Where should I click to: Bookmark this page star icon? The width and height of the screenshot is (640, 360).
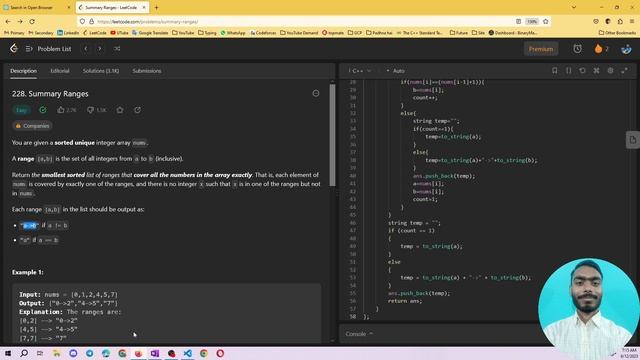tap(546, 21)
